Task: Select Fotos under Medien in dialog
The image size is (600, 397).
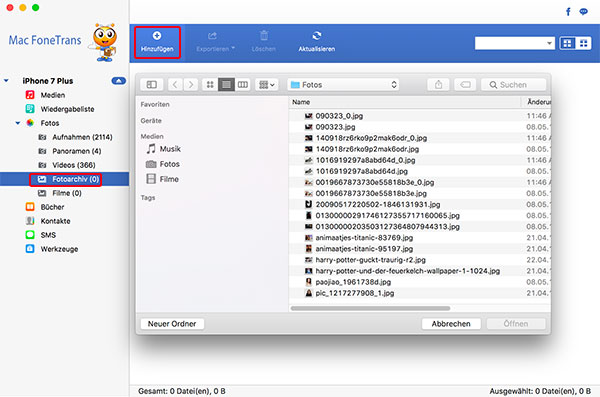Action: point(170,164)
